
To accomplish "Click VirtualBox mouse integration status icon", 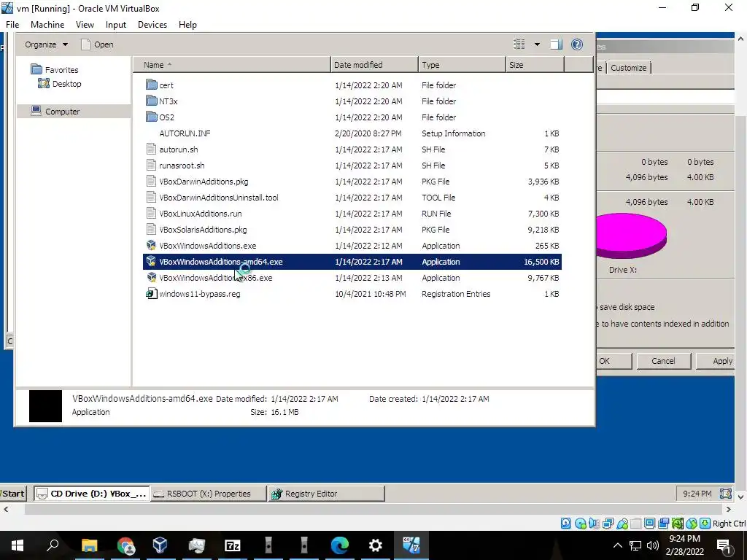I will pos(692,524).
